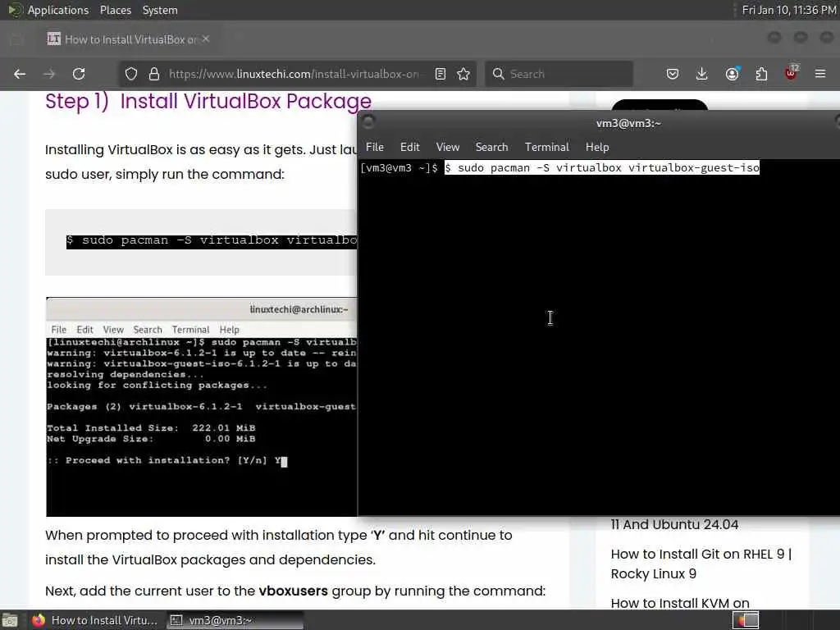Click the workspace switcher in the bottom panel
840x630 pixels.
click(x=746, y=620)
